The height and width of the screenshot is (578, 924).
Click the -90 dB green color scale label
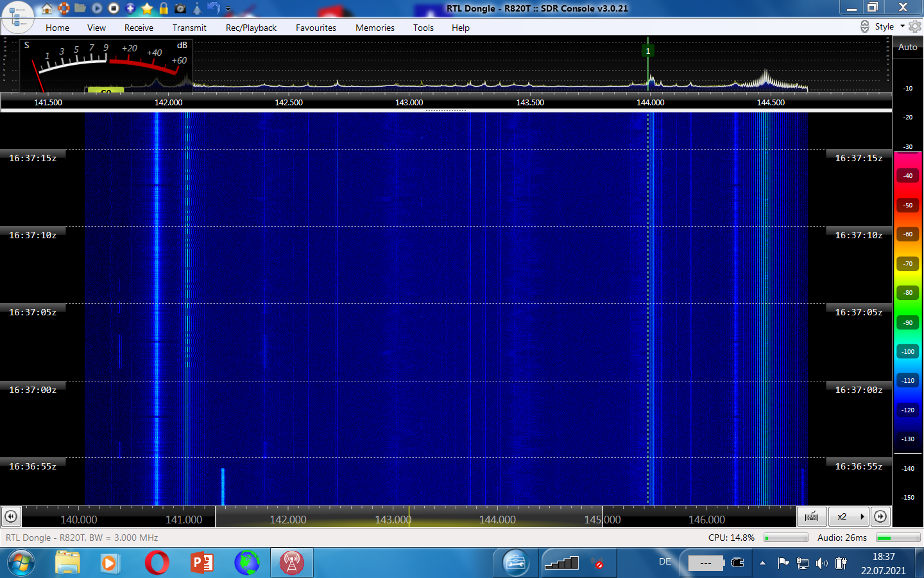point(907,322)
